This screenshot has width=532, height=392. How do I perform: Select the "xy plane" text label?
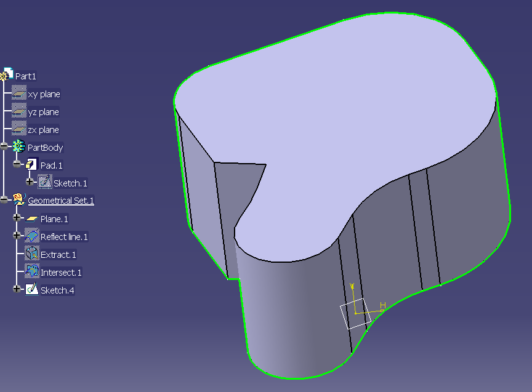[44, 94]
